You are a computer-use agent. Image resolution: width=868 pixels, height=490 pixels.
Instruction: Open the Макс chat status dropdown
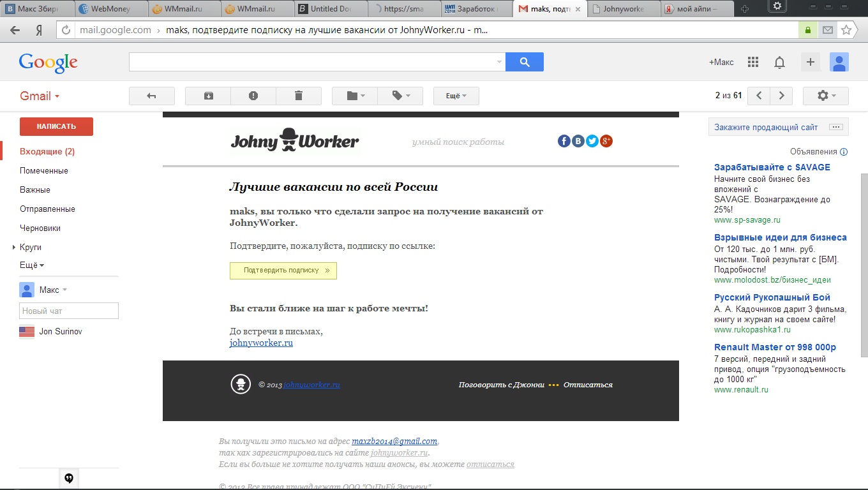click(54, 290)
